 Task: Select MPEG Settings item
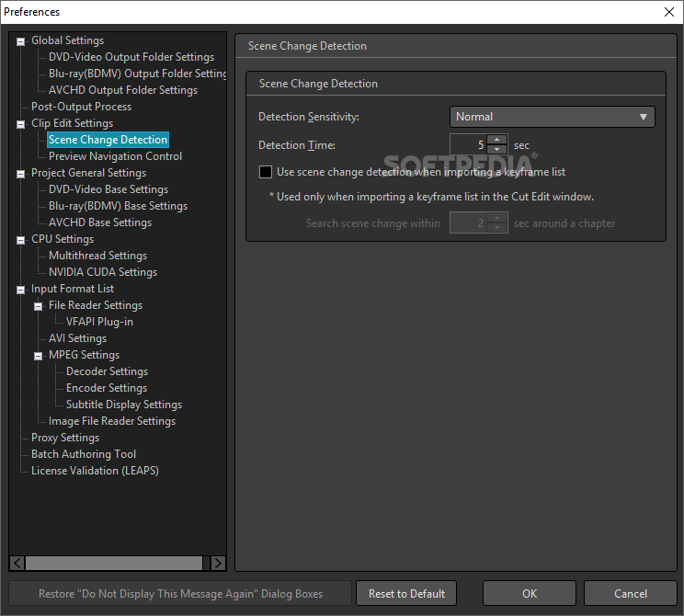[x=84, y=355]
